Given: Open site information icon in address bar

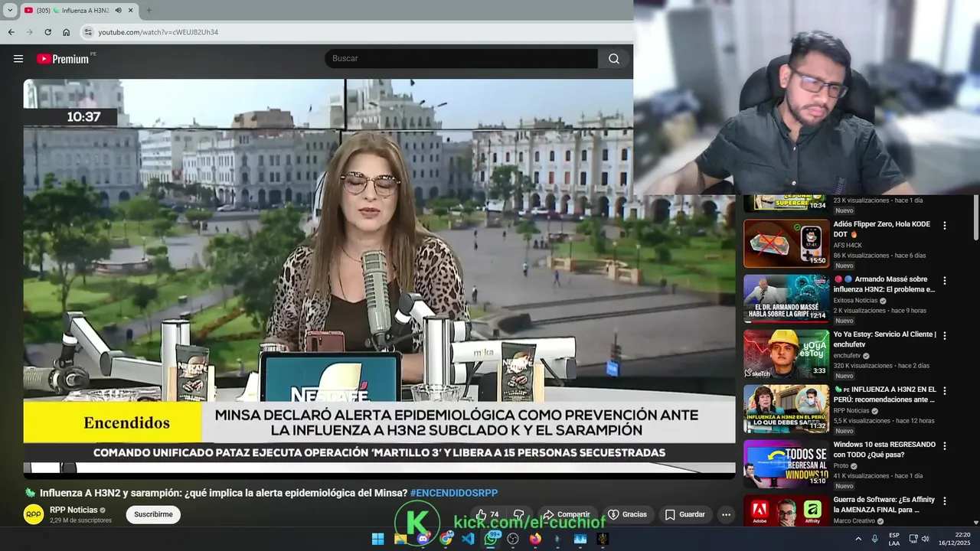Looking at the screenshot, I should pos(88,32).
